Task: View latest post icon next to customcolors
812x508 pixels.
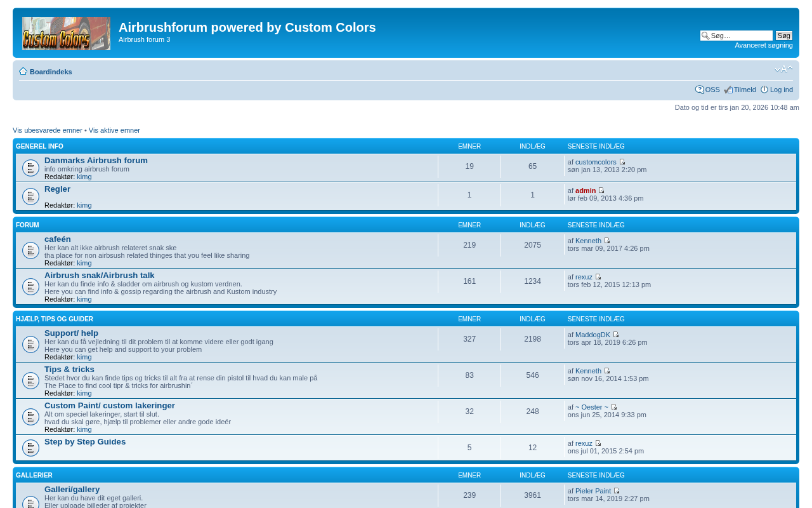Action: tap(622, 162)
